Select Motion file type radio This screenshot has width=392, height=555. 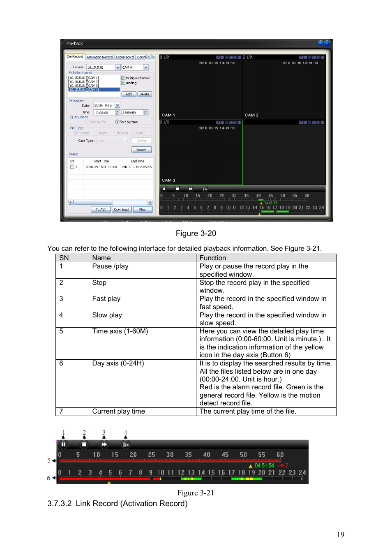pyautogui.click(x=115, y=133)
